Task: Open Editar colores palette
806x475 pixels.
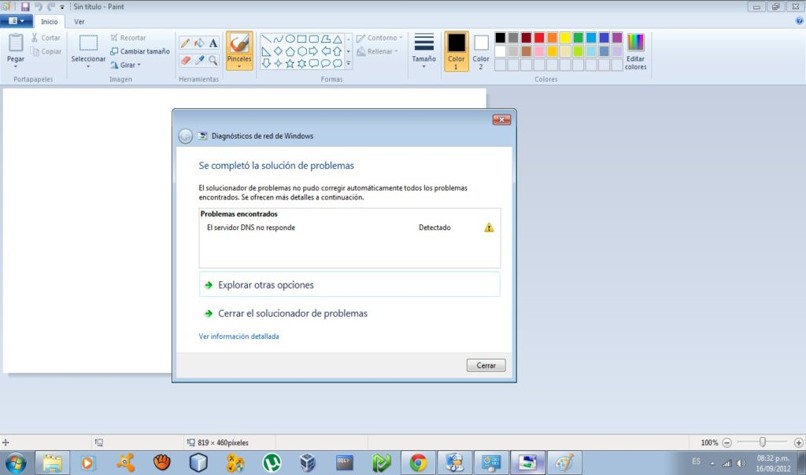Action: coord(635,51)
